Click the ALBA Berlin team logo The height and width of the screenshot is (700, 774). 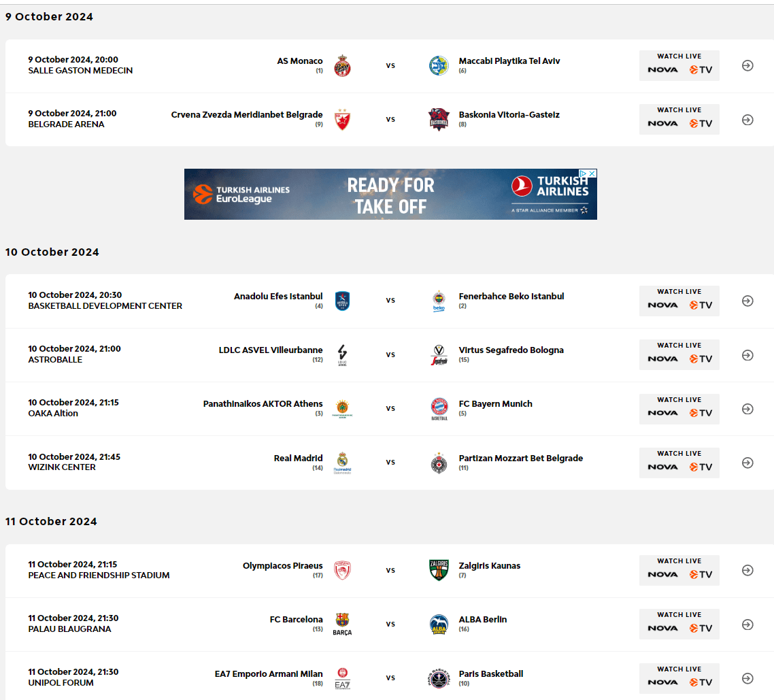(x=439, y=624)
